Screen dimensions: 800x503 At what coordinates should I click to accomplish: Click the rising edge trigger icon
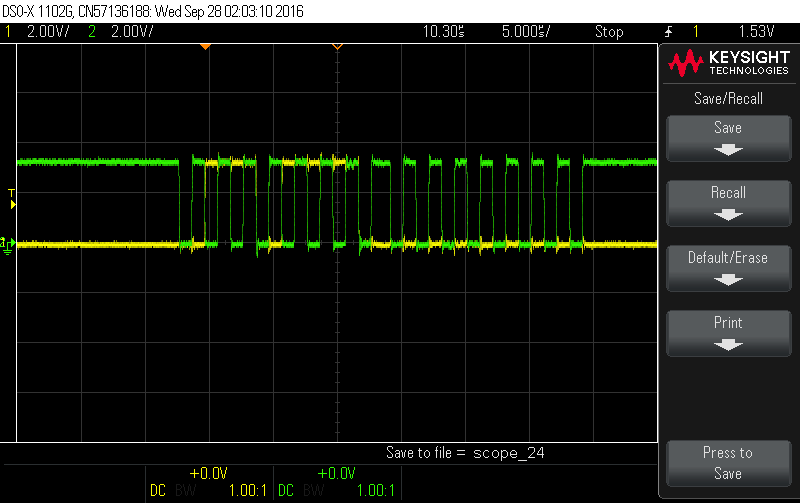click(x=668, y=32)
